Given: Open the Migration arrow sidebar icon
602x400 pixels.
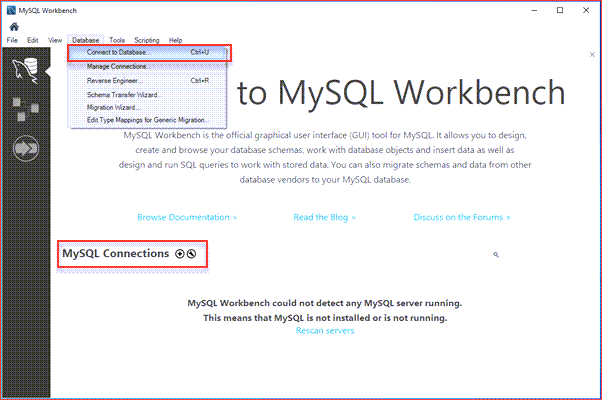Looking at the screenshot, I should point(24,150).
